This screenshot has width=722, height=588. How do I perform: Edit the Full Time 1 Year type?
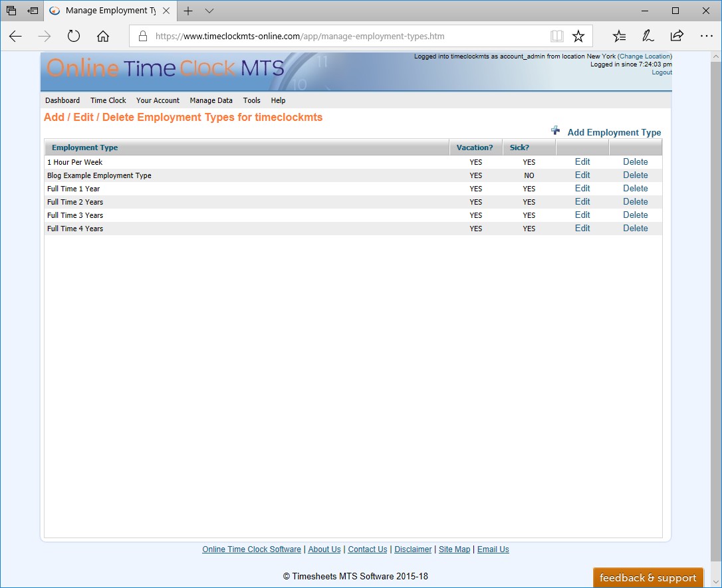click(x=582, y=189)
